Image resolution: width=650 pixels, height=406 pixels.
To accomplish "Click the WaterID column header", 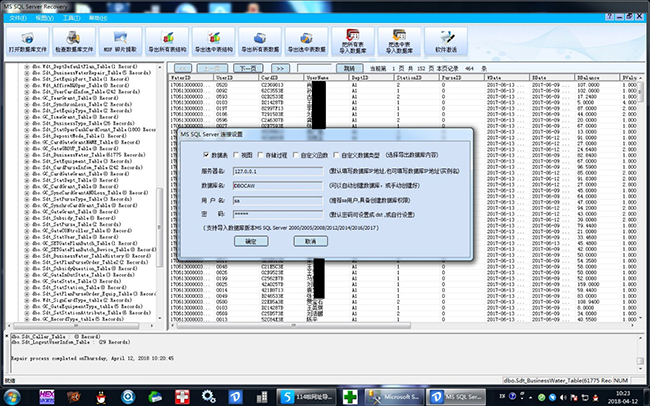I will [x=191, y=78].
